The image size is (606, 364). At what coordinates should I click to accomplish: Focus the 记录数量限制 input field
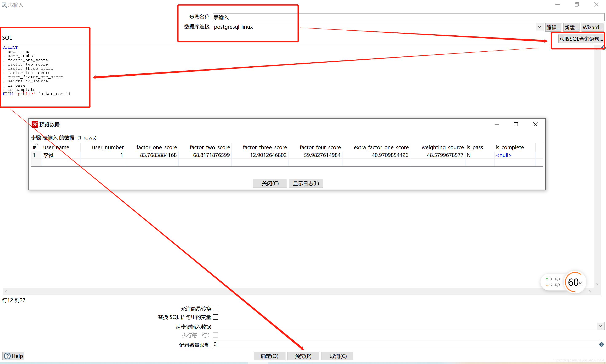tap(406, 344)
